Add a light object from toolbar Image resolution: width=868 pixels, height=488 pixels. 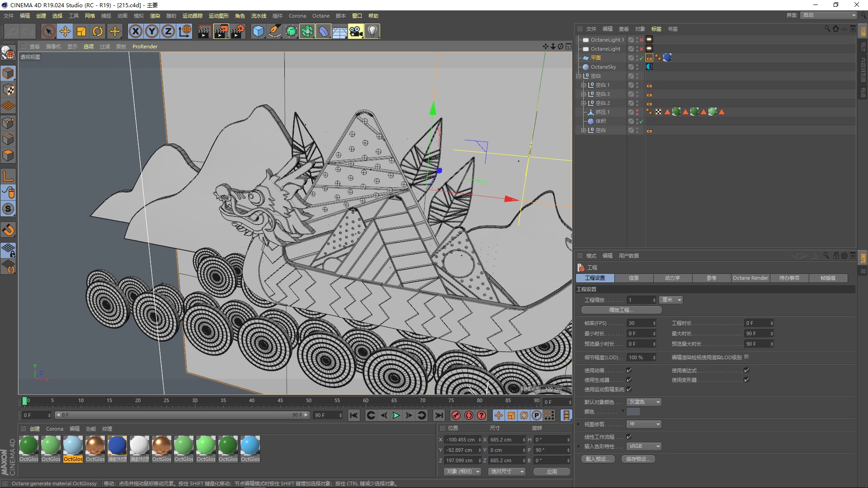[372, 31]
